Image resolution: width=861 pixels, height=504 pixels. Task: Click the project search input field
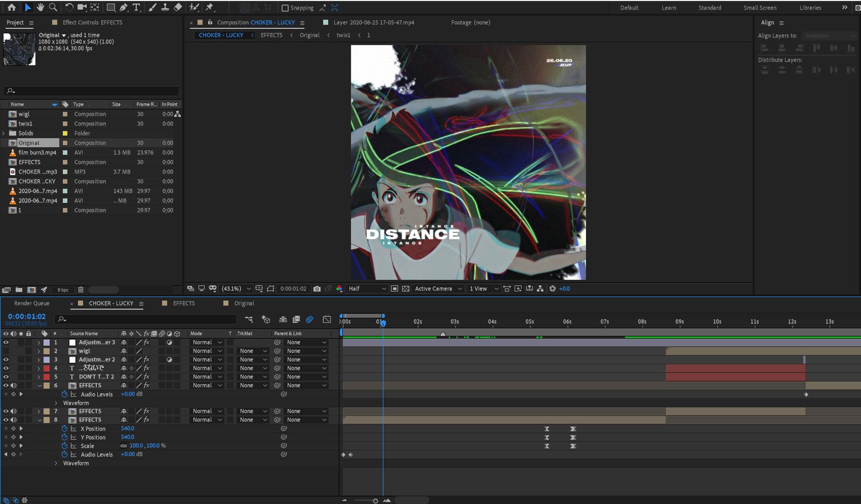coord(92,91)
